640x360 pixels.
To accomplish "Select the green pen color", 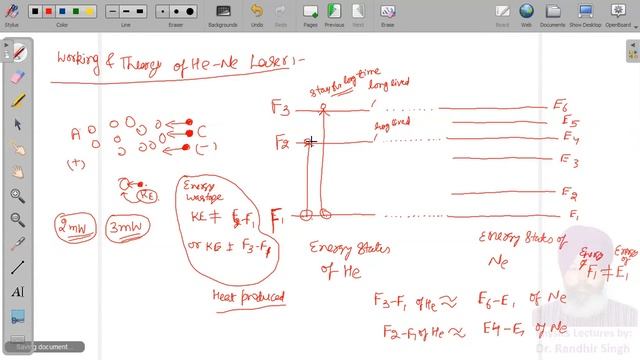I will tap(76, 11).
